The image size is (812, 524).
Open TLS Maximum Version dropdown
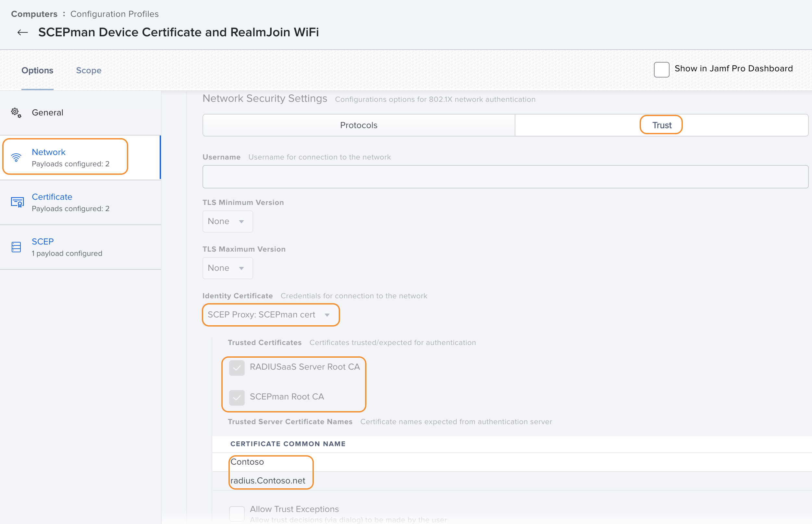pos(227,268)
